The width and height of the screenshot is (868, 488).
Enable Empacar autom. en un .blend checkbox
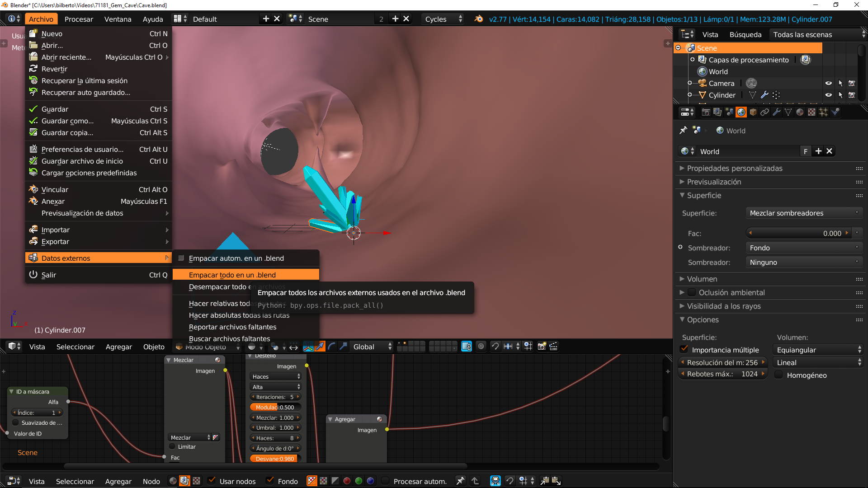pos(181,258)
